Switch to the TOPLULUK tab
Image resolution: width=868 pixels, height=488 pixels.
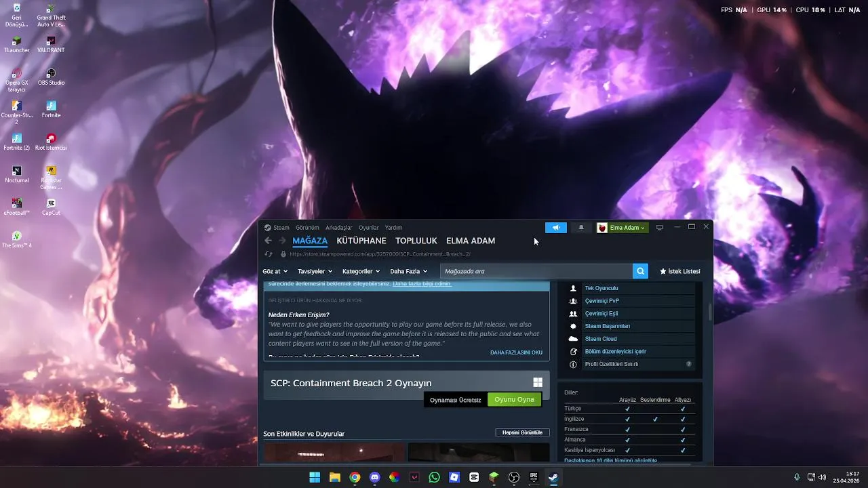[416, 241]
